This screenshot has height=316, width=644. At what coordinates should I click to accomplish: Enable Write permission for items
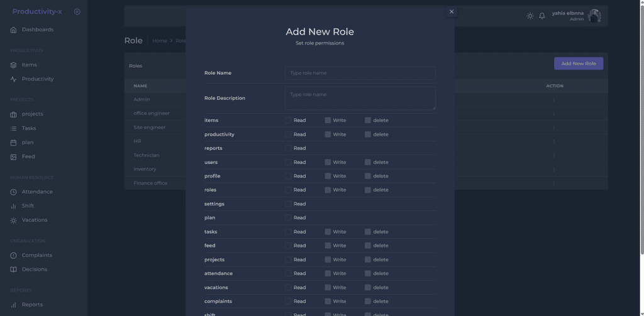pyautogui.click(x=328, y=120)
